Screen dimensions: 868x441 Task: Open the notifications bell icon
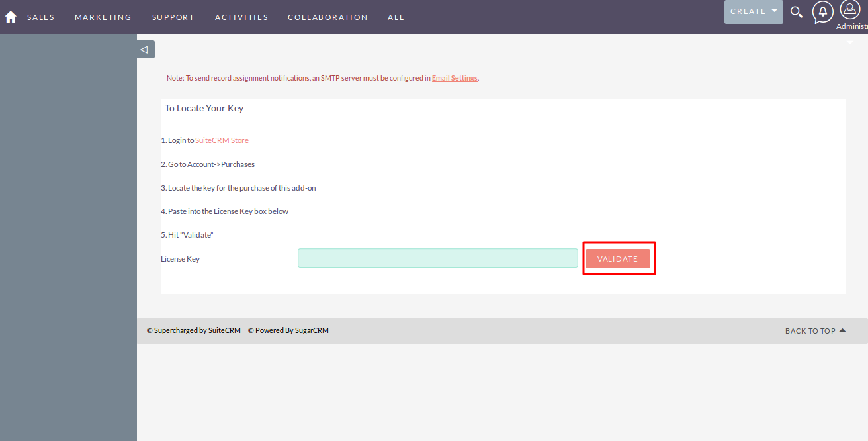click(822, 12)
